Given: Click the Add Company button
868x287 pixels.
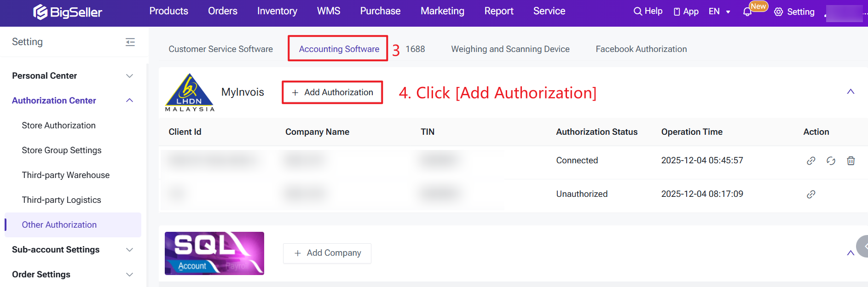Looking at the screenshot, I should click(327, 253).
